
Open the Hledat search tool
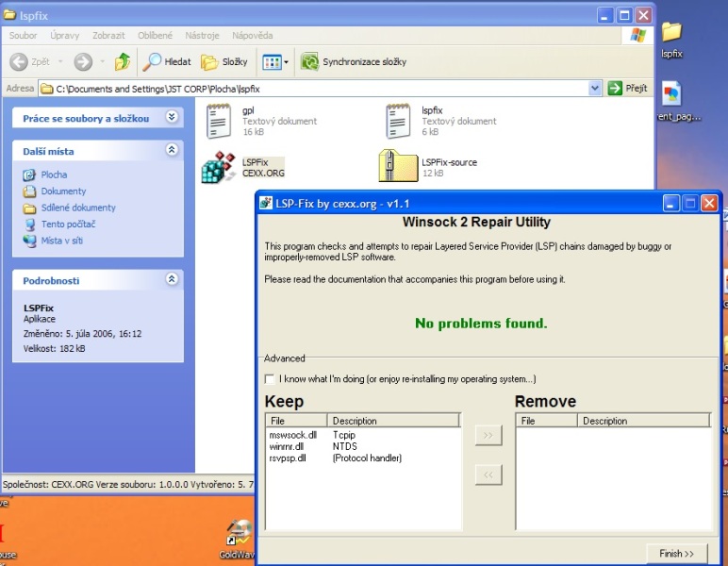tap(167, 62)
